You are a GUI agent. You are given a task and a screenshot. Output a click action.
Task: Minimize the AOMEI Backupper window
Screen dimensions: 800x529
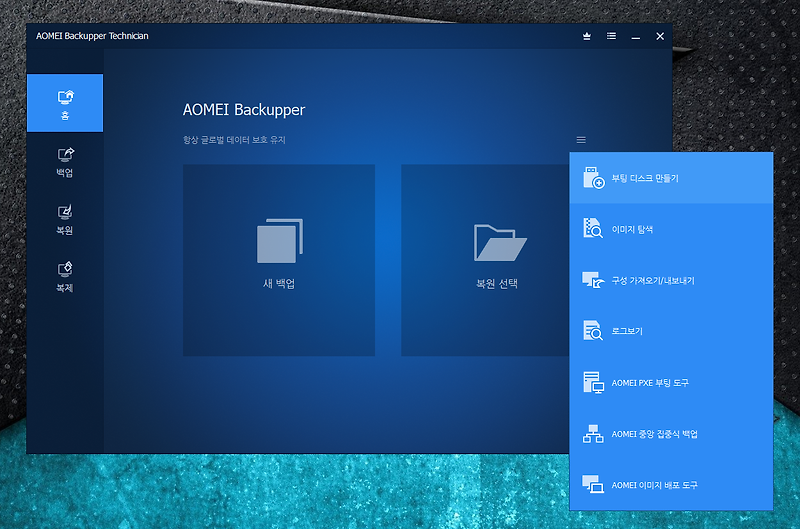pos(636,36)
